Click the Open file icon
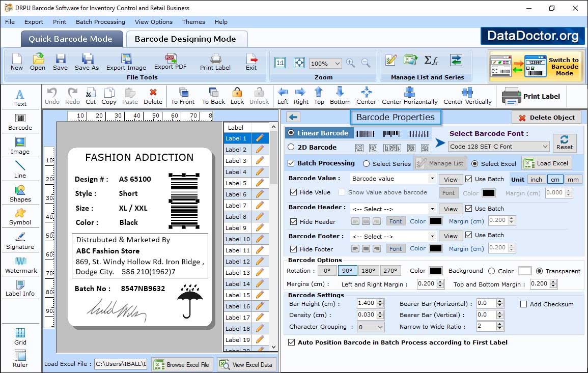The height and width of the screenshot is (373, 588). click(x=38, y=62)
